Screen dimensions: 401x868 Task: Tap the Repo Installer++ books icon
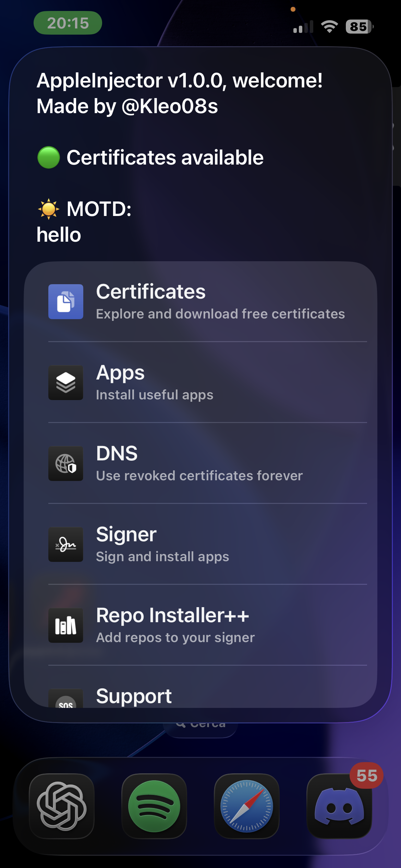66,625
